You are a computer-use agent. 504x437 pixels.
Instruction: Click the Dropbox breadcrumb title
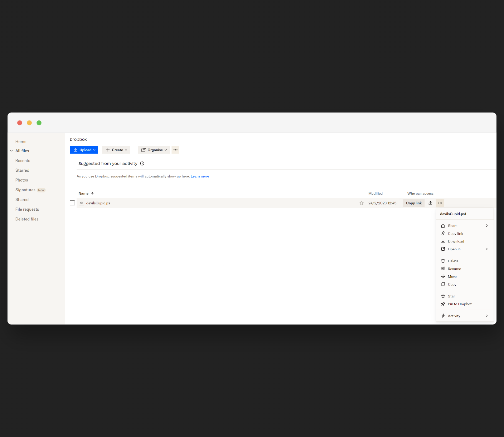click(78, 140)
